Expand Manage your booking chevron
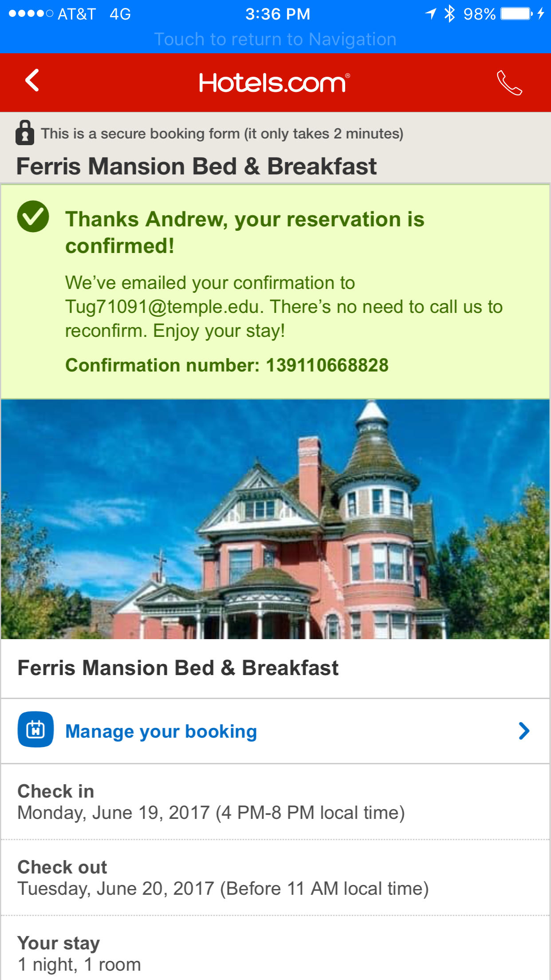551x980 pixels. click(524, 731)
